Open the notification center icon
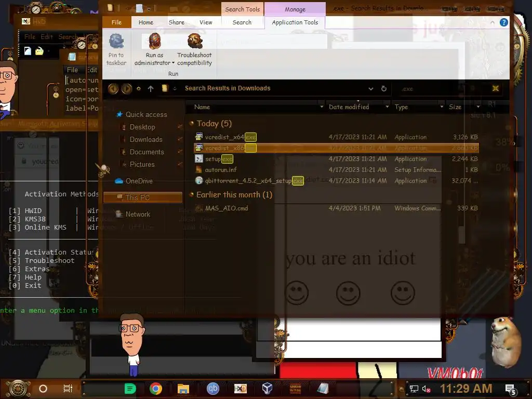 511,390
